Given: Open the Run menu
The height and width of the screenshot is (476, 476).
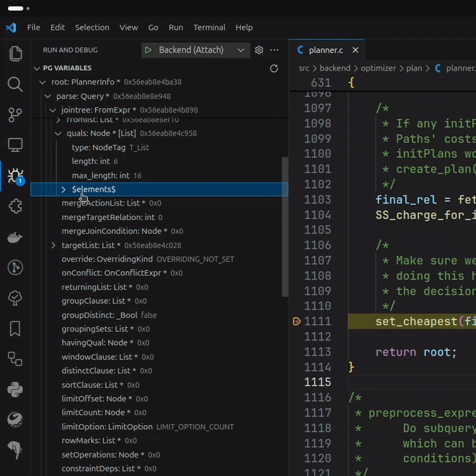Looking at the screenshot, I should (x=175, y=27).
